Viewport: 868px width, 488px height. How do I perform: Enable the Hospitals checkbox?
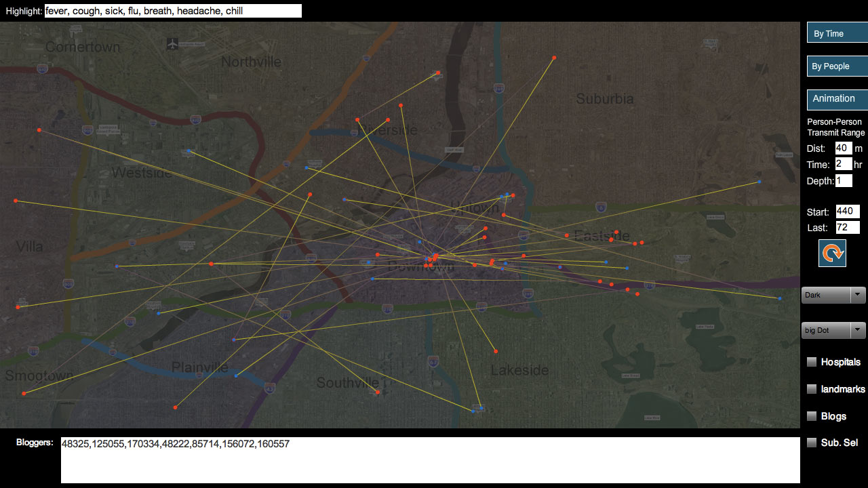coord(812,362)
